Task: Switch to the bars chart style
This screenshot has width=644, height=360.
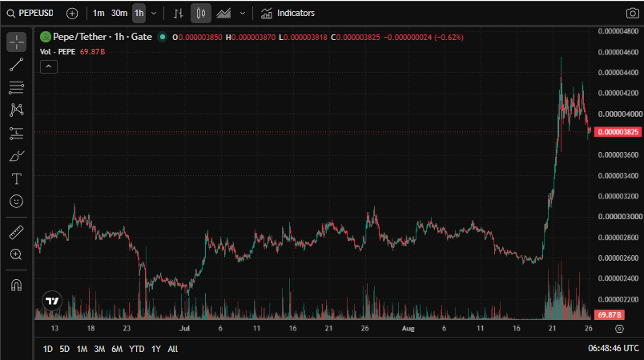Action: pyautogui.click(x=179, y=13)
